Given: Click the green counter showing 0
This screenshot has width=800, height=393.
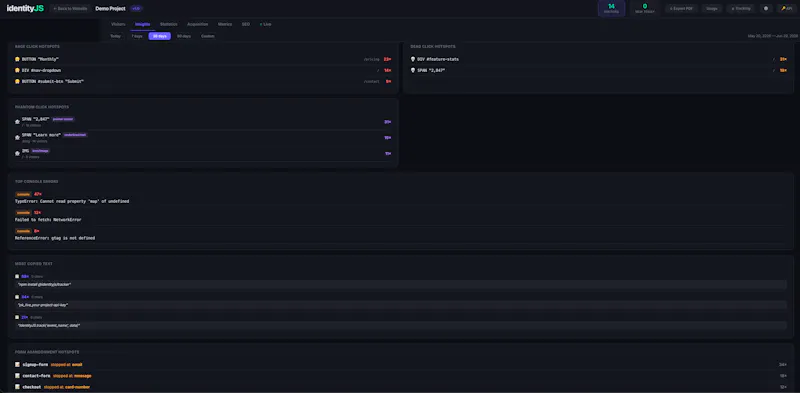Looking at the screenshot, I should click(644, 8).
